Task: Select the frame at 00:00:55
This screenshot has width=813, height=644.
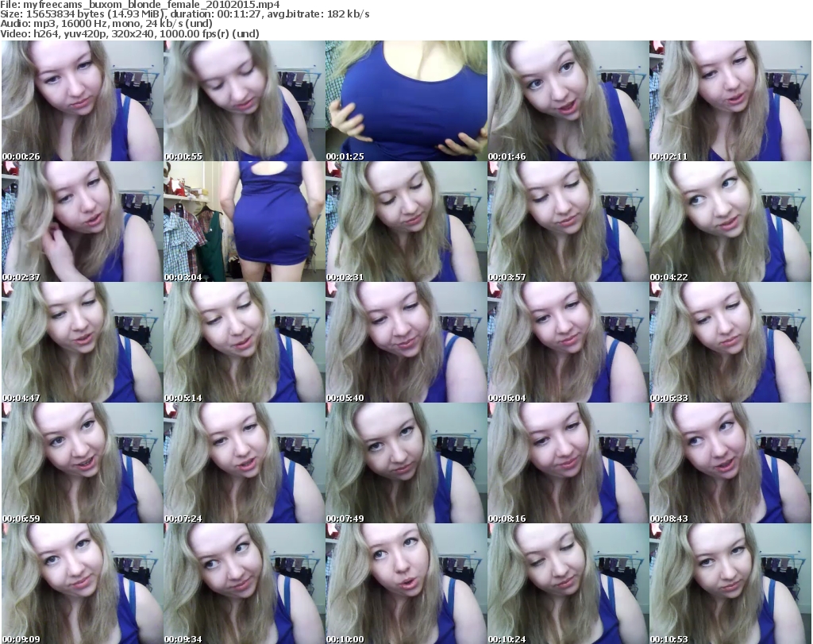Action: tap(245, 101)
